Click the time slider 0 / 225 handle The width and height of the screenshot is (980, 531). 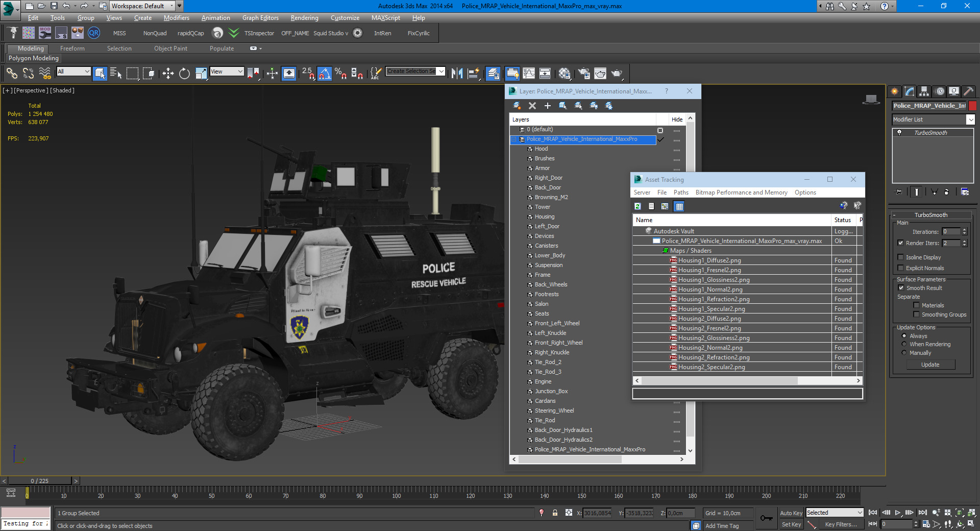pos(40,481)
